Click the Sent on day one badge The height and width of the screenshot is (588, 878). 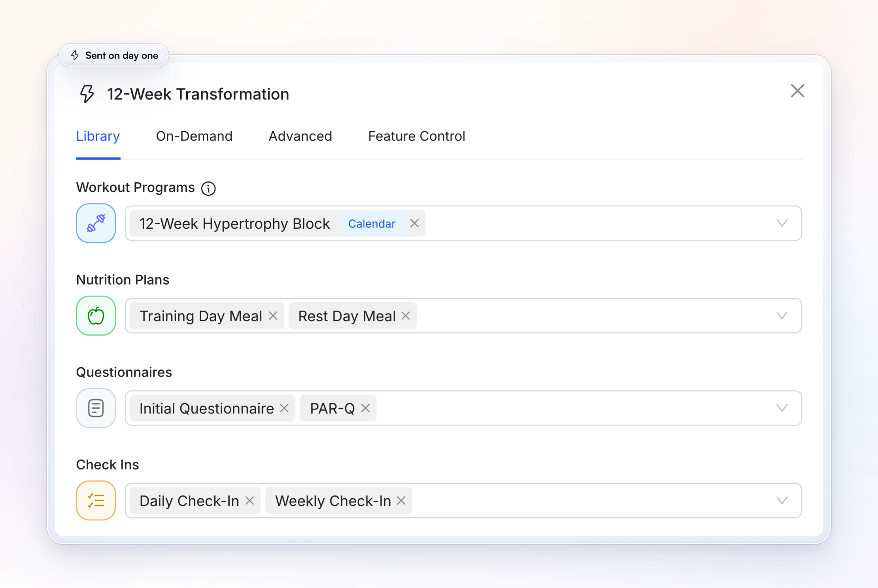[x=114, y=56]
